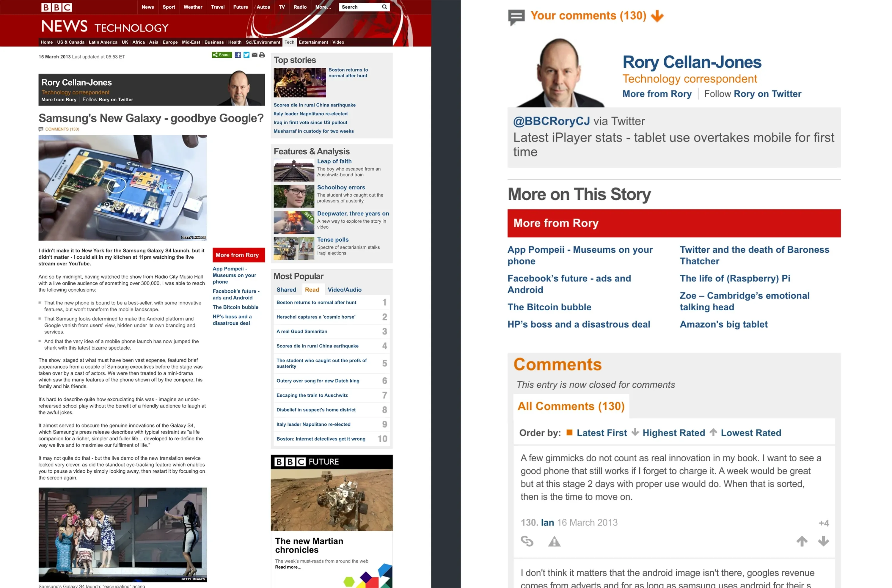
Task: Open Boston: Internet detectives get it wrong
Action: click(321, 439)
